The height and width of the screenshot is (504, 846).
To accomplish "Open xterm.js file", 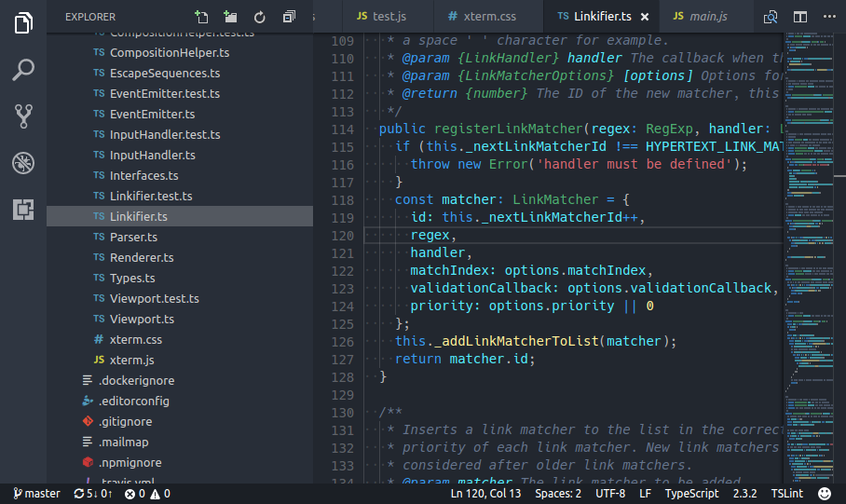I will (x=180, y=360).
